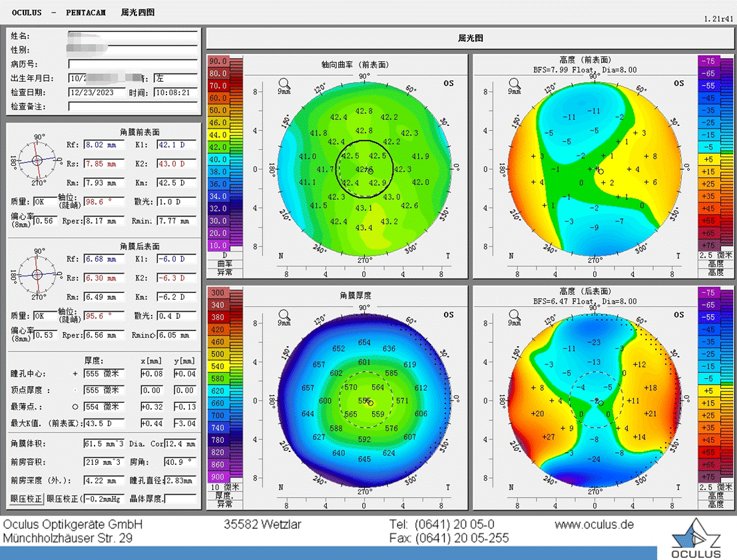Image resolution: width=737 pixels, height=560 pixels.
Task: Select the 10.0 curvature color swatch
Action: click(218, 246)
